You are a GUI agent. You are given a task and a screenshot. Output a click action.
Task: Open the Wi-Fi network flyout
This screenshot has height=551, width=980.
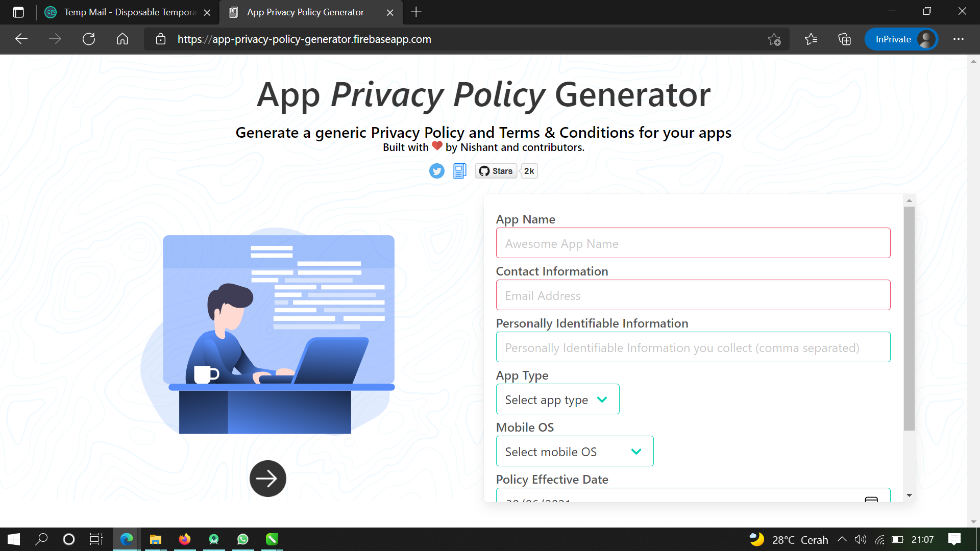click(879, 539)
